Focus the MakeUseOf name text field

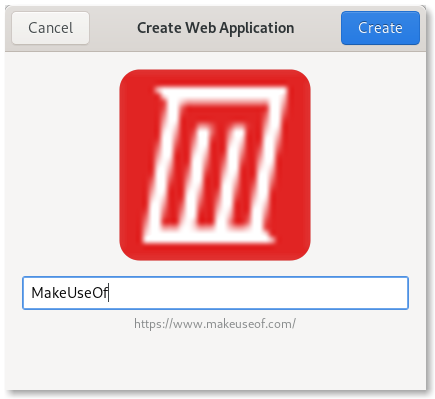[215, 293]
